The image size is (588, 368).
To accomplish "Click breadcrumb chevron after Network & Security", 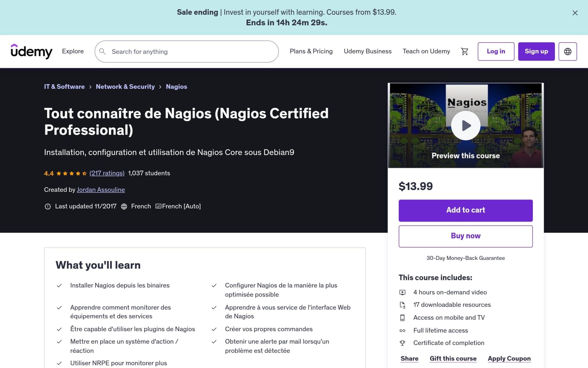I will 160,87.
